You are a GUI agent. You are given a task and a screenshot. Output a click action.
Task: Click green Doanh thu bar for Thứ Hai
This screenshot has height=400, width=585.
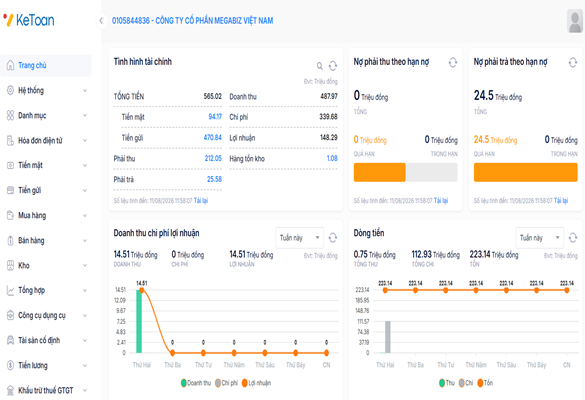point(139,321)
